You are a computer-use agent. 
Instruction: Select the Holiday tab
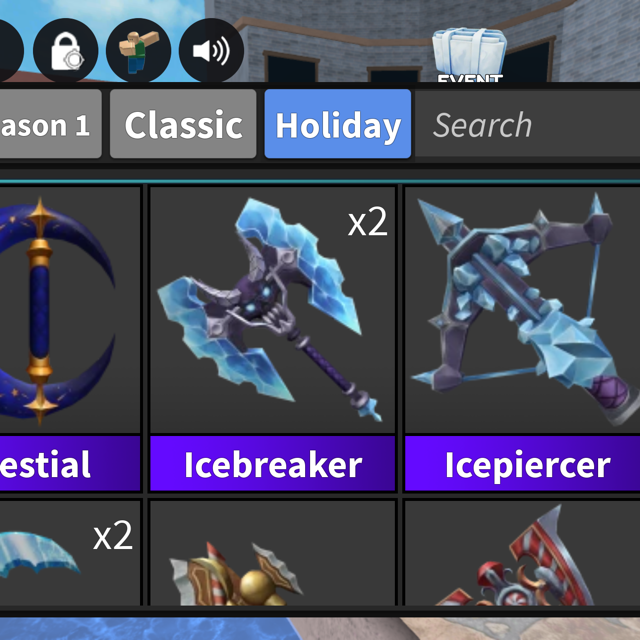click(338, 124)
